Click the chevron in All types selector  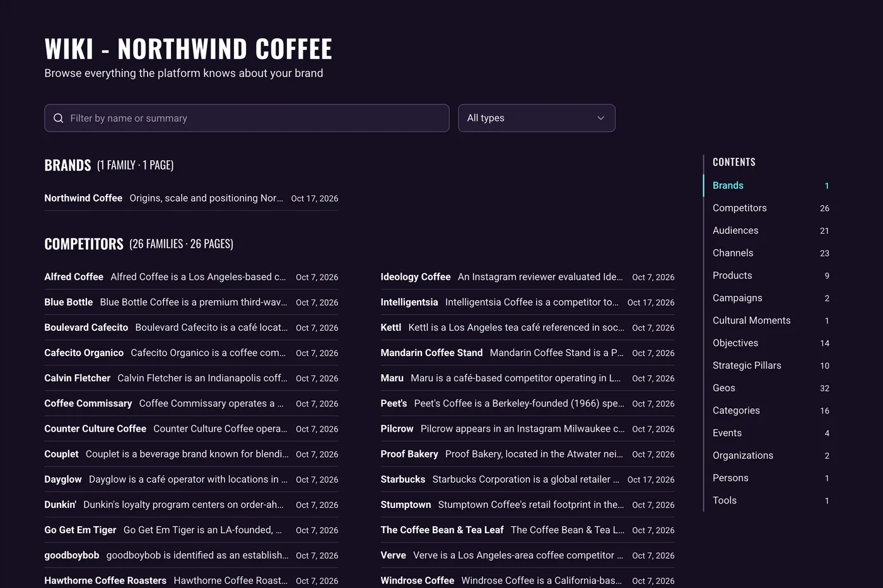[600, 118]
